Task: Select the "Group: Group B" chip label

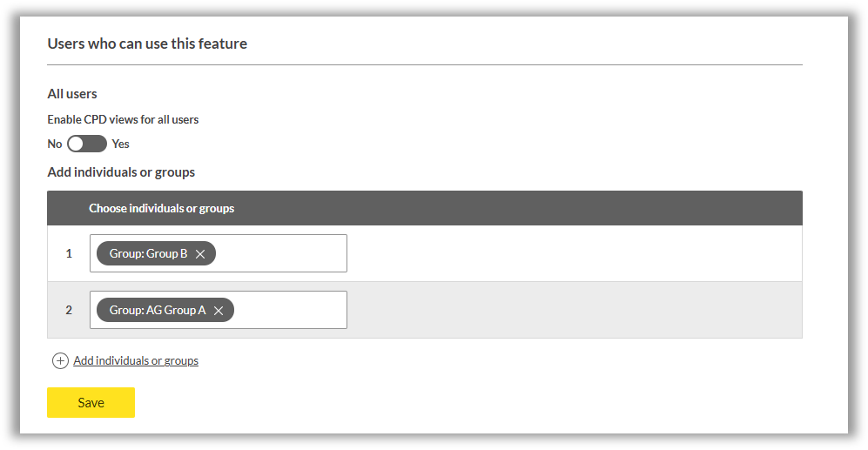Action: (x=148, y=254)
